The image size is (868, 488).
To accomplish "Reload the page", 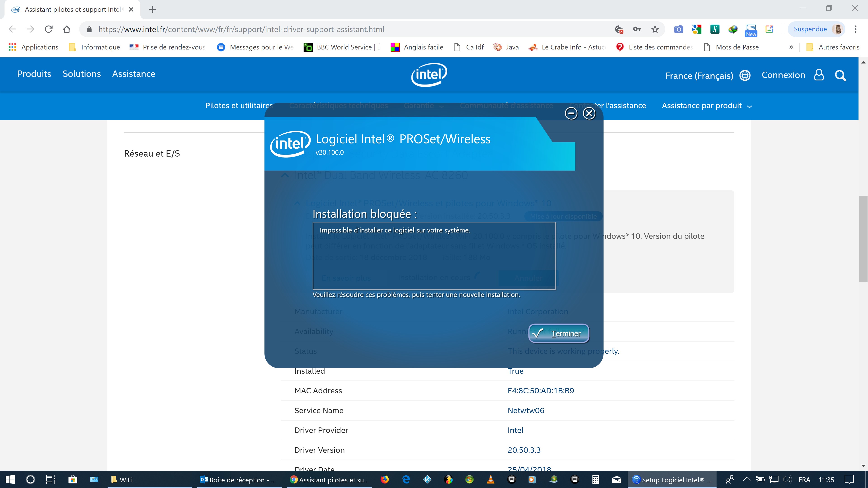I will (49, 29).
